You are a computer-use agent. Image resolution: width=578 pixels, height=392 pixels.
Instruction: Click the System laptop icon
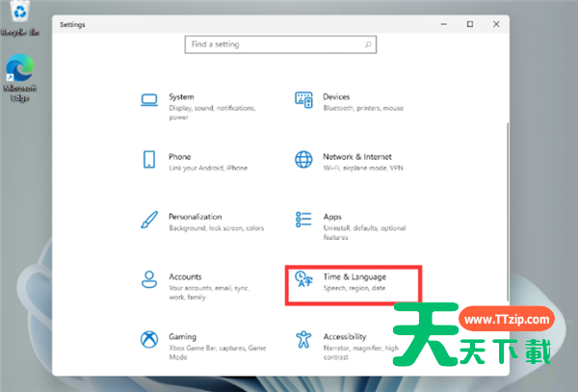pos(149,99)
